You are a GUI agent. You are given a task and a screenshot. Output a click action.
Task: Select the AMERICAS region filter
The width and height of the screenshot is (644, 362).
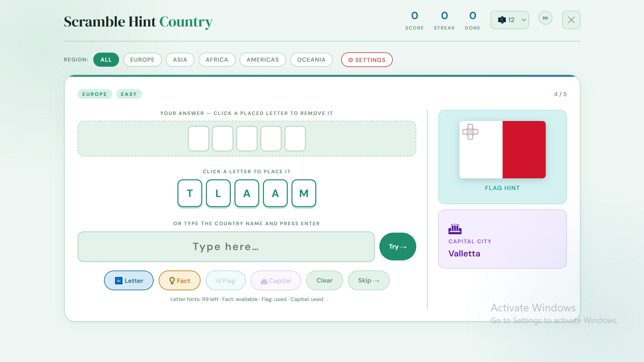263,60
